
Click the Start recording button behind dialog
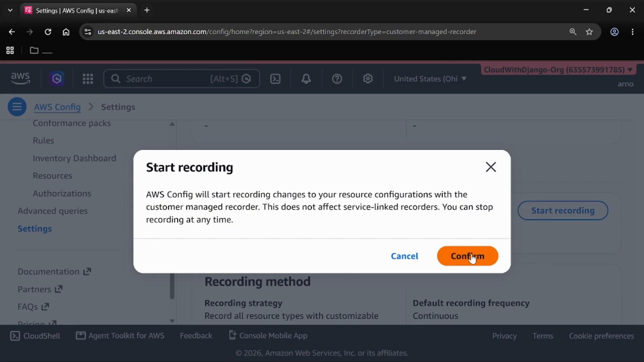tap(563, 210)
